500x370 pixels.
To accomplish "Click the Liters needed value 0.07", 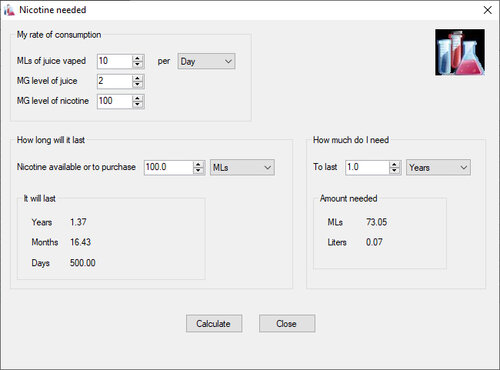I will (374, 242).
